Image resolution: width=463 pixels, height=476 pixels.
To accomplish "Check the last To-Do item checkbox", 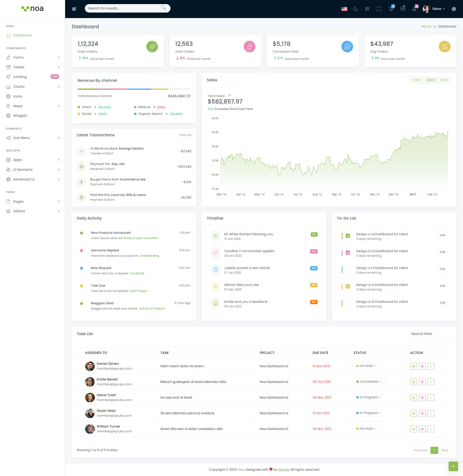I will [x=348, y=303].
